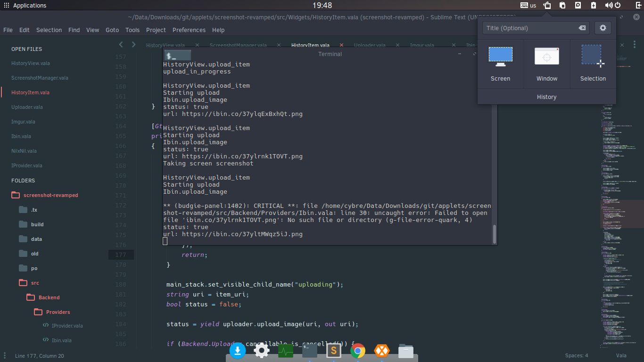Switch to the ScreenshotManager.vala tab
The height and width of the screenshot is (362, 644).
(238, 45)
